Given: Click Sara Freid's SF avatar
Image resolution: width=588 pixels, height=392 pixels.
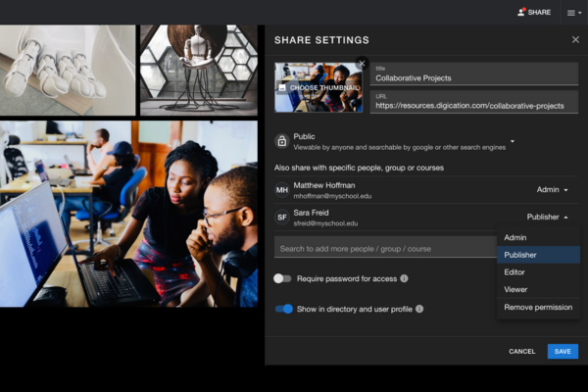Looking at the screenshot, I should click(x=282, y=217).
